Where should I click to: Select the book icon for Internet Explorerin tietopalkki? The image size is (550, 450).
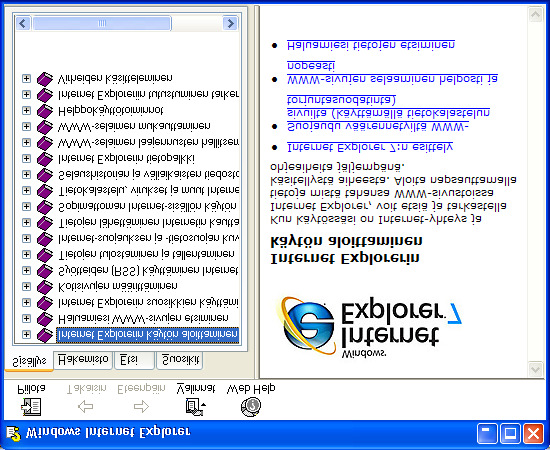point(45,159)
